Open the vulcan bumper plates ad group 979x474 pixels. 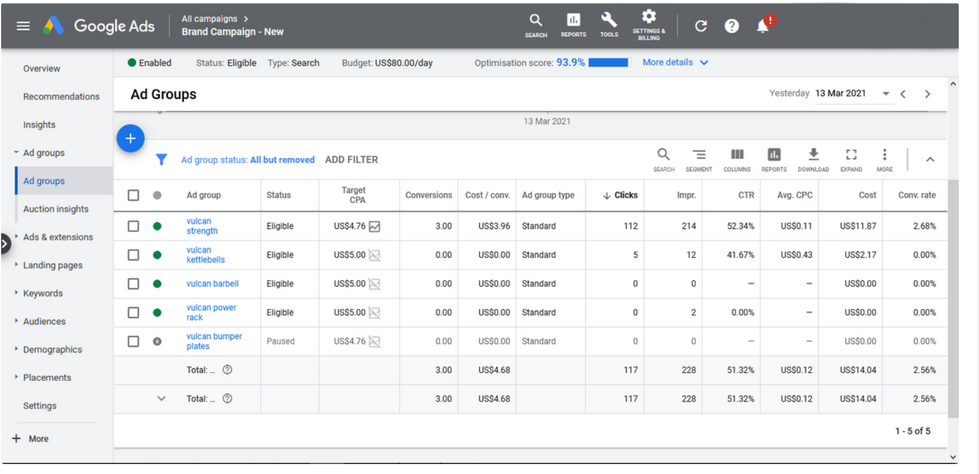(x=214, y=341)
